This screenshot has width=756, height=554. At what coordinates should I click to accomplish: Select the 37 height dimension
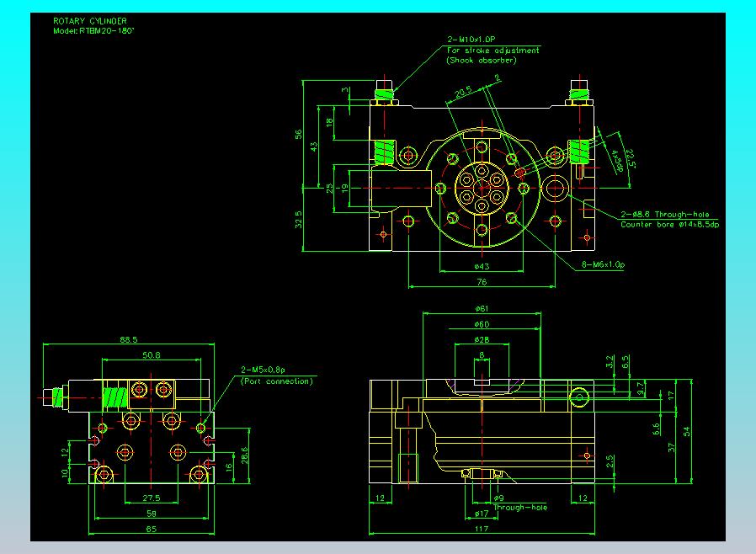point(671,447)
